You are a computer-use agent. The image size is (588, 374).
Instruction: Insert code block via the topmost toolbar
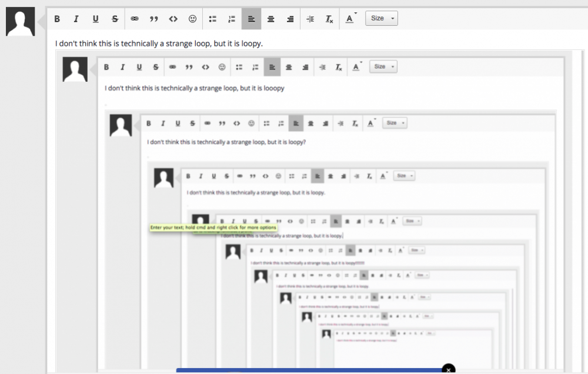pyautogui.click(x=173, y=19)
